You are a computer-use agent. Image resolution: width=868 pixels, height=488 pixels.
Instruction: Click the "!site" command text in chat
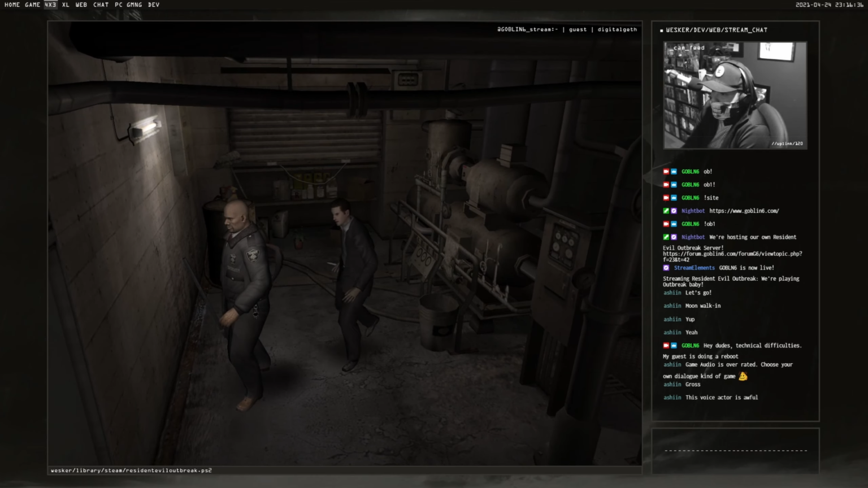(711, 198)
